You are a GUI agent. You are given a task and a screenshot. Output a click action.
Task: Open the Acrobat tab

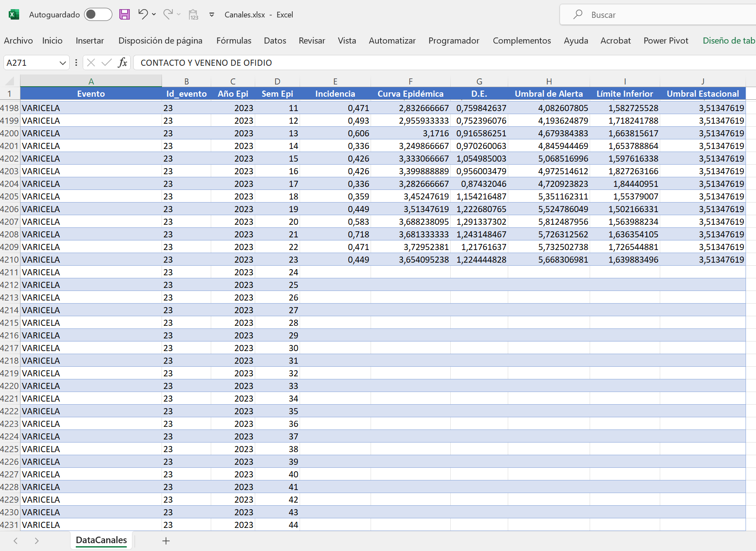pyautogui.click(x=615, y=41)
